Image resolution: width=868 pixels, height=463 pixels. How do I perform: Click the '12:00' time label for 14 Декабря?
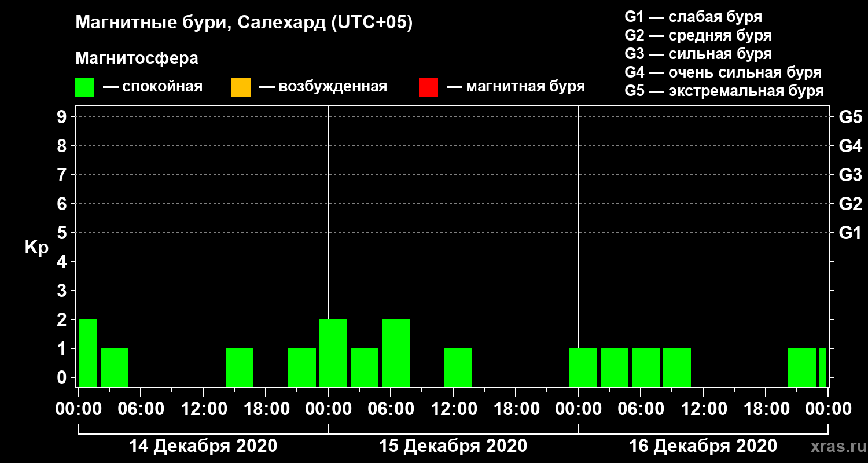tap(203, 409)
